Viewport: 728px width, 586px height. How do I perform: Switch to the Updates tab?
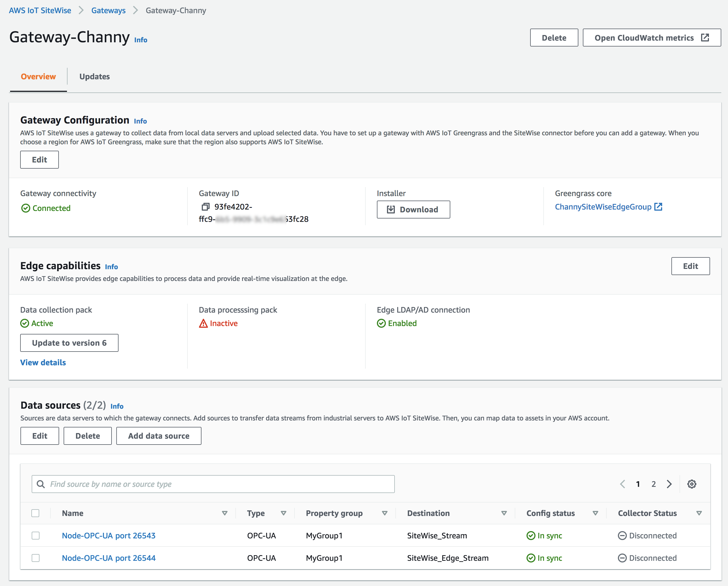(x=94, y=77)
